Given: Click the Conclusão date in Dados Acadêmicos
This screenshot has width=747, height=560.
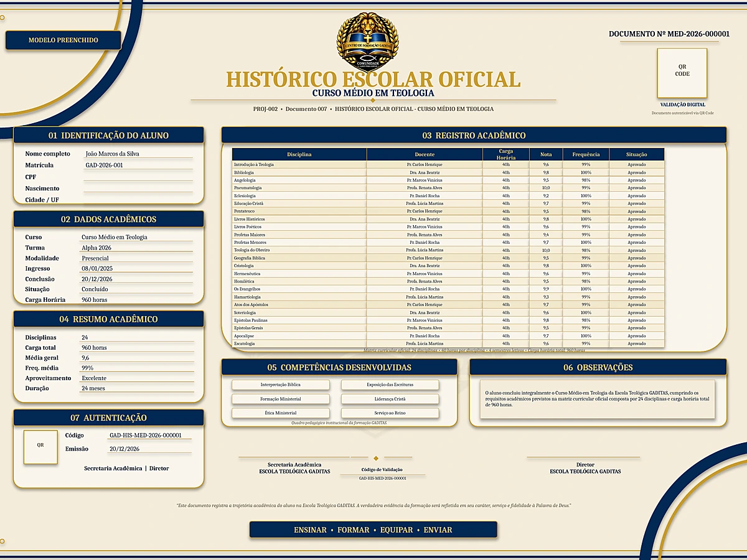Looking at the screenshot, I should [x=97, y=279].
